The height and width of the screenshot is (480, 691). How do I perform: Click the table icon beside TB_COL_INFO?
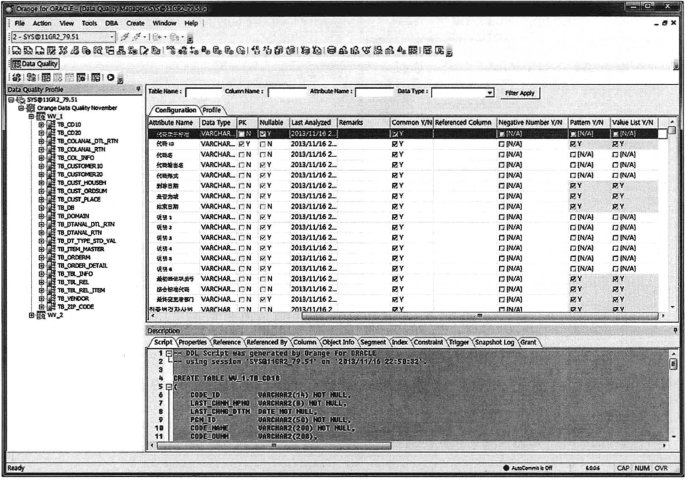tap(51, 158)
